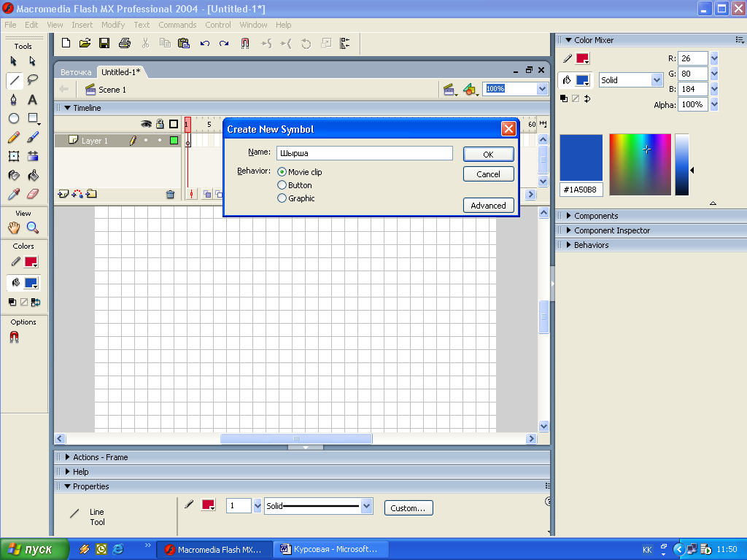Screen dimensions: 747x560
Task: Open the Modify menu
Action: (113, 25)
